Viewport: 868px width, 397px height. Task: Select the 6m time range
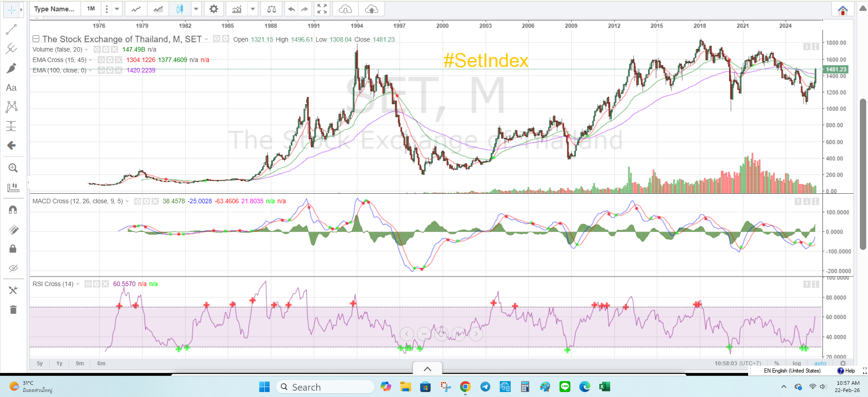coord(101,364)
